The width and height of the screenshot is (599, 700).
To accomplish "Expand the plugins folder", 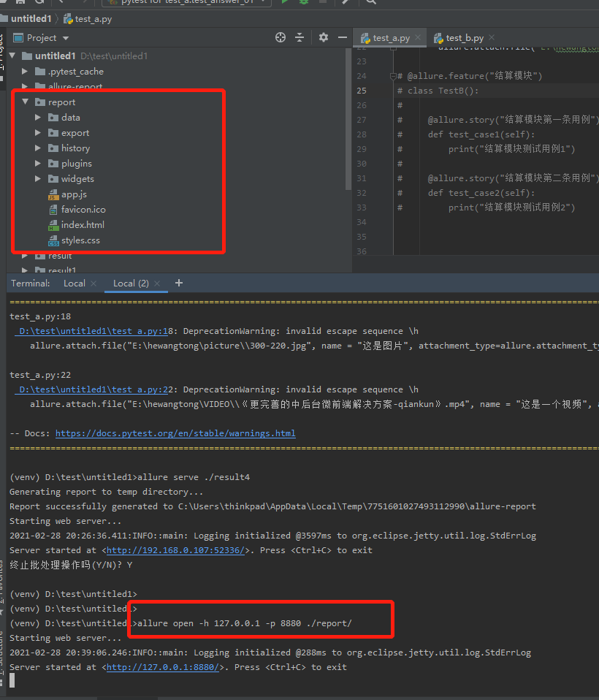I will [38, 164].
